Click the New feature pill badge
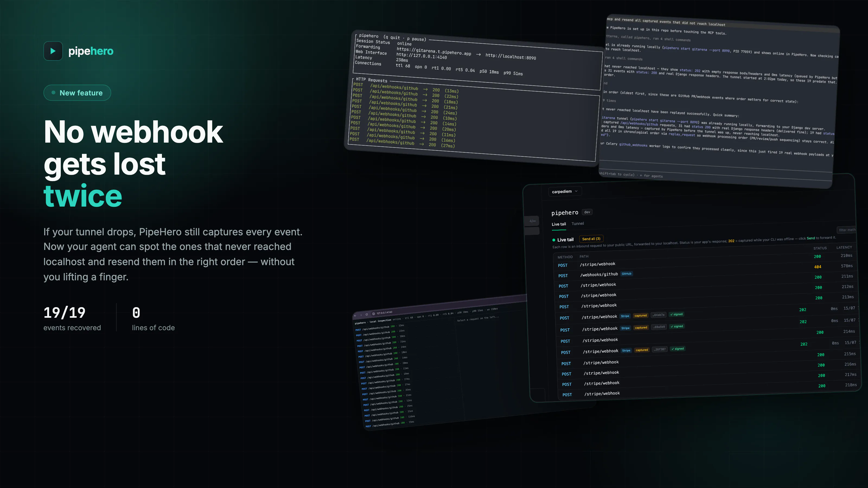 point(77,93)
